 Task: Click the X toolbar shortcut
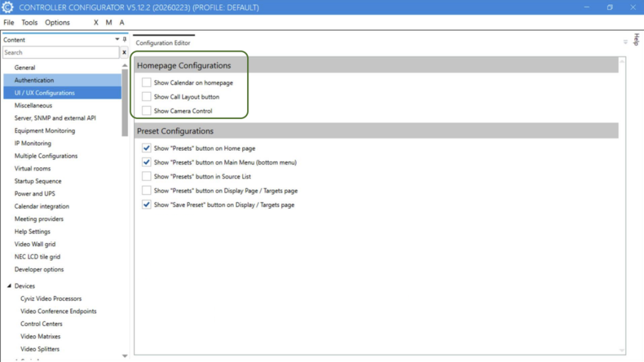[96, 23]
